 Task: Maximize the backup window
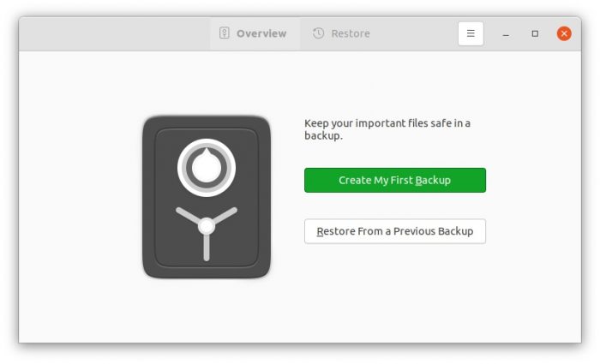tap(535, 33)
